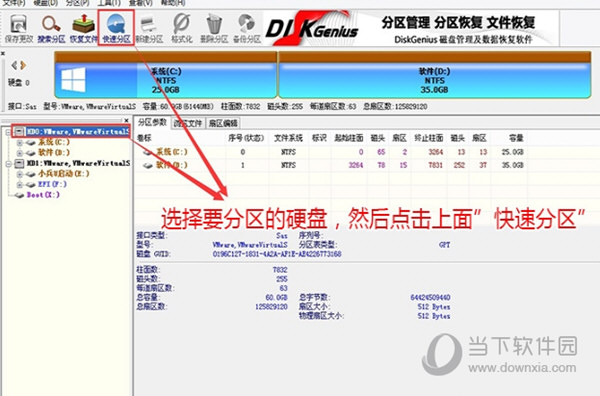The height and width of the screenshot is (396, 600).
Task: Click the 新建分区 new partition icon
Action: click(x=149, y=28)
